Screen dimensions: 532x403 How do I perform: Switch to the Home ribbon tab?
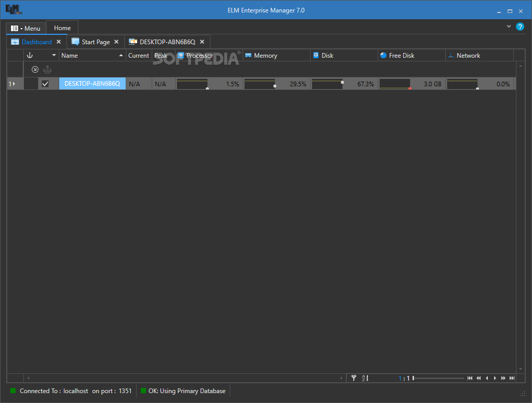[62, 28]
